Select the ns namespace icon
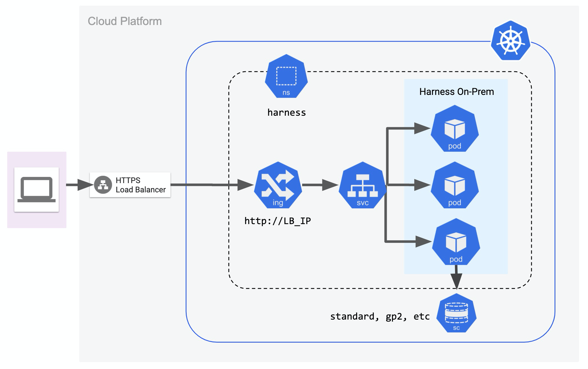Screen dimensions: 588x369 286,76
